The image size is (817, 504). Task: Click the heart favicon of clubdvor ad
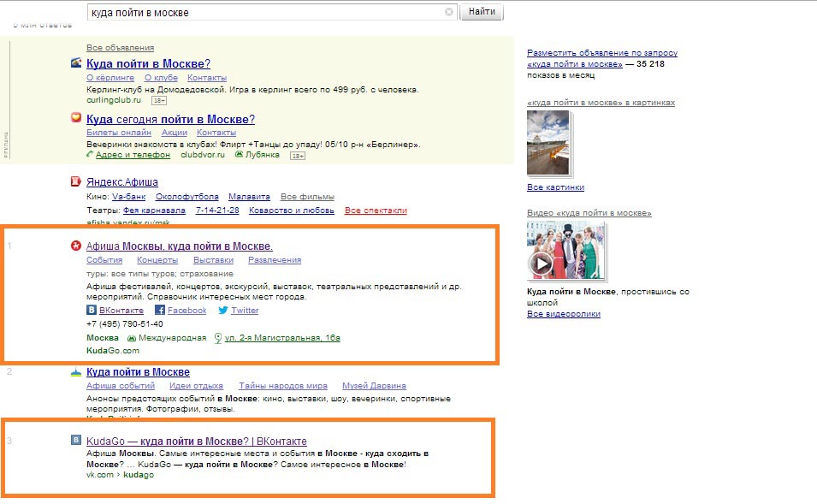pos(76,119)
